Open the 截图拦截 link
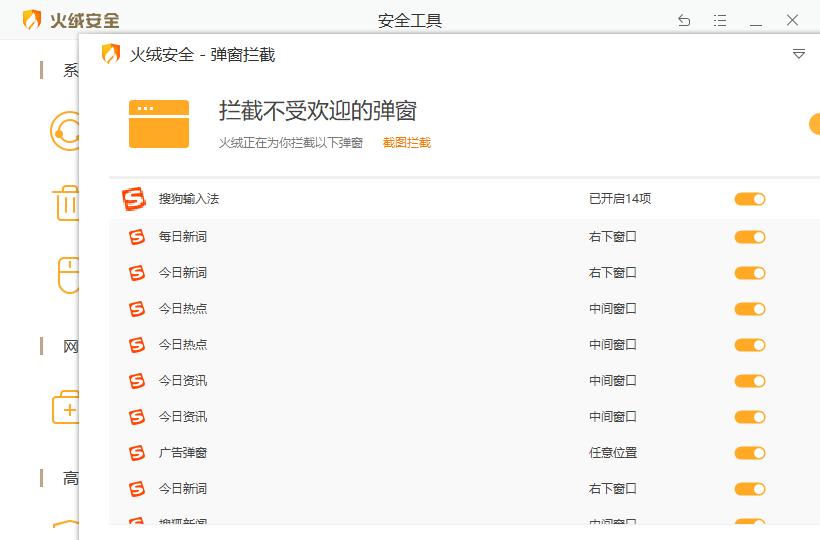Screen dimensions: 820x540 click(x=406, y=143)
